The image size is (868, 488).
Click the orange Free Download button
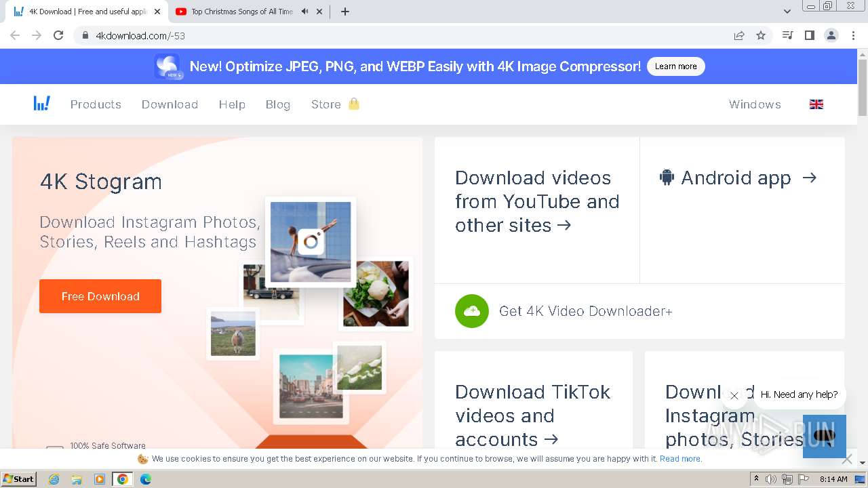coord(100,296)
